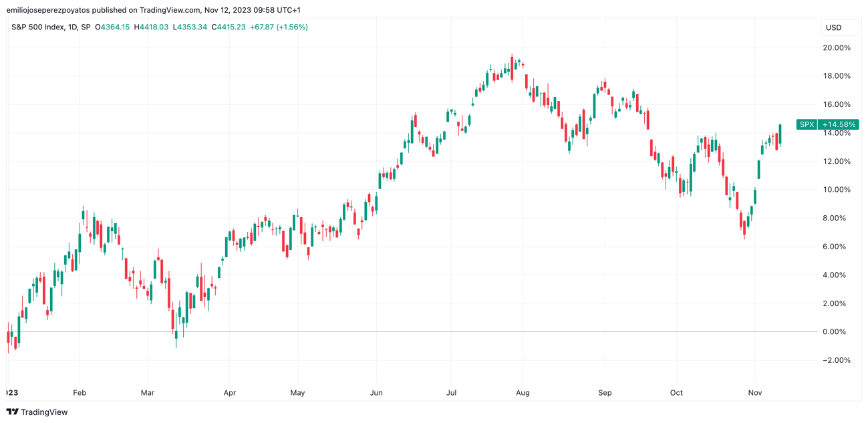This screenshot has height=423, width=868.
Task: Click the SPX +14.58% price label
Action: point(827,124)
